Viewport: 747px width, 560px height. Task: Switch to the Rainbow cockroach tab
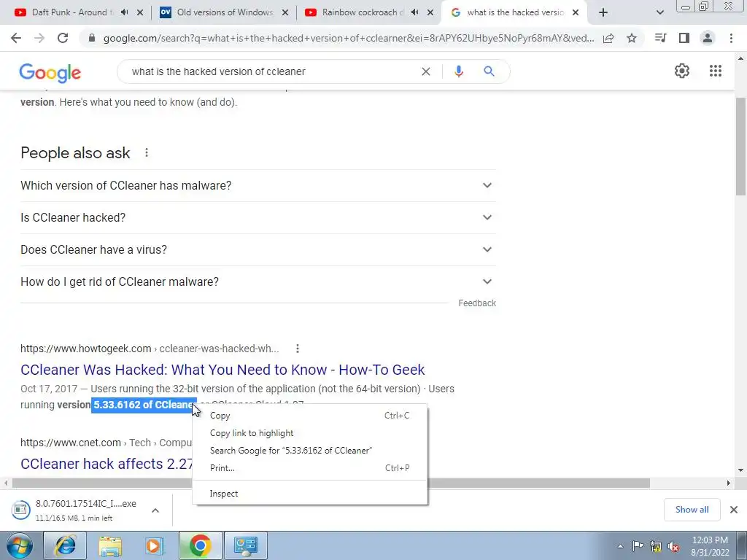pos(362,12)
